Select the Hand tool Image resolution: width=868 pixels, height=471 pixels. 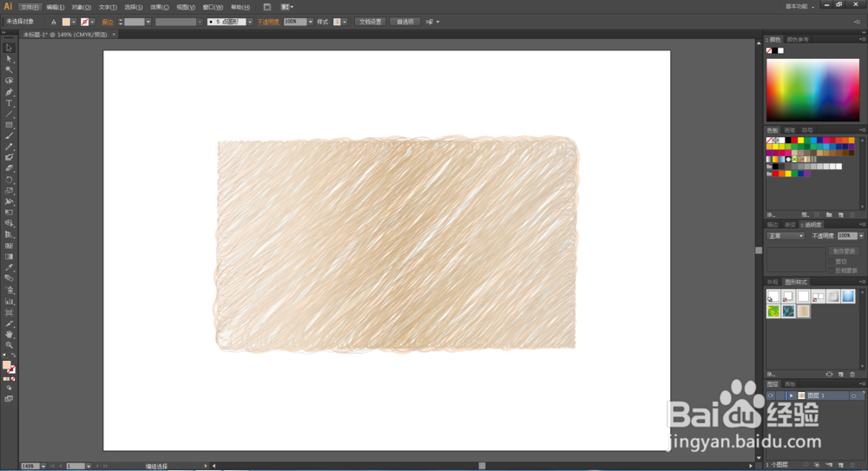(9, 334)
